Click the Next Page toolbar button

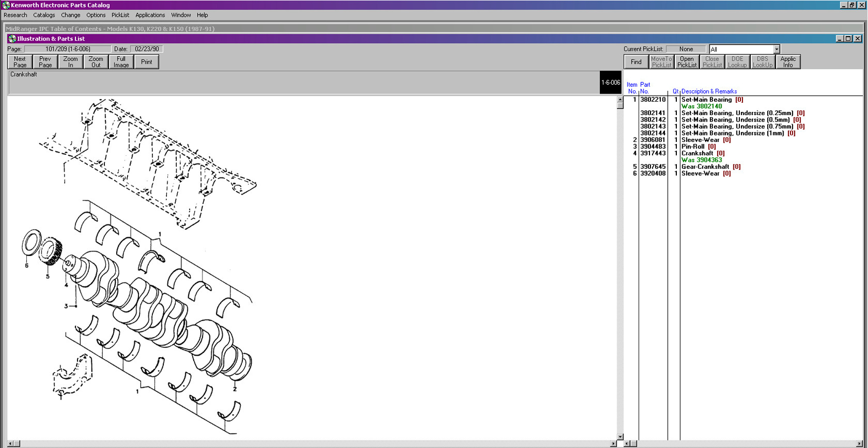click(20, 62)
